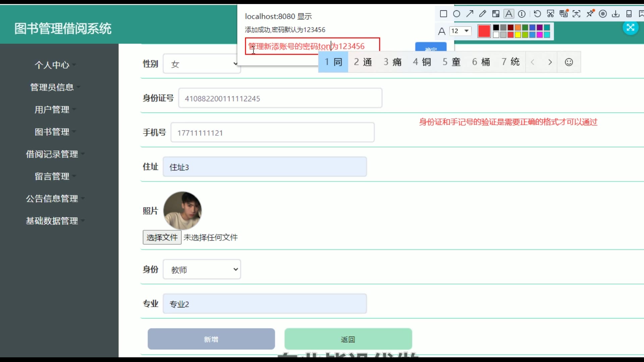
Task: Expand the 图书管理 sidebar menu
Action: pyautogui.click(x=52, y=132)
